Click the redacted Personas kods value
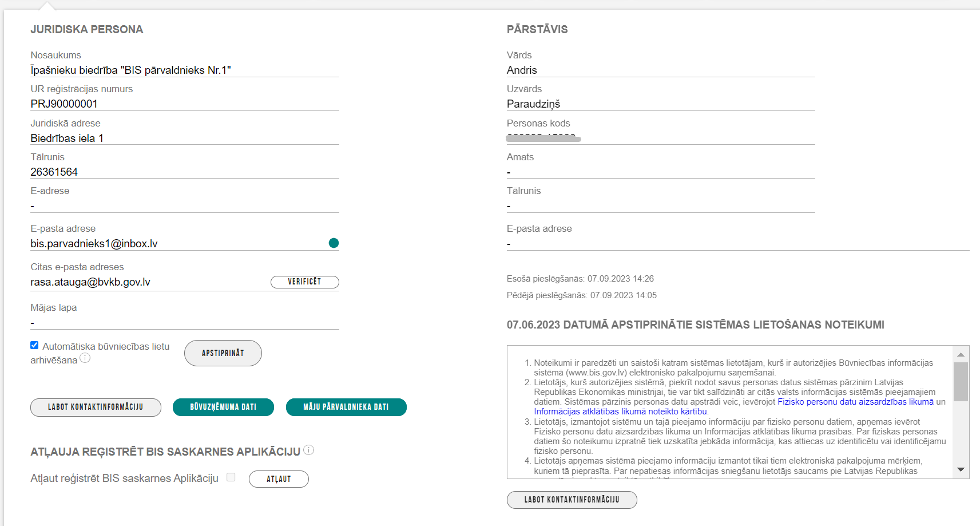The width and height of the screenshot is (980, 526). tap(543, 137)
